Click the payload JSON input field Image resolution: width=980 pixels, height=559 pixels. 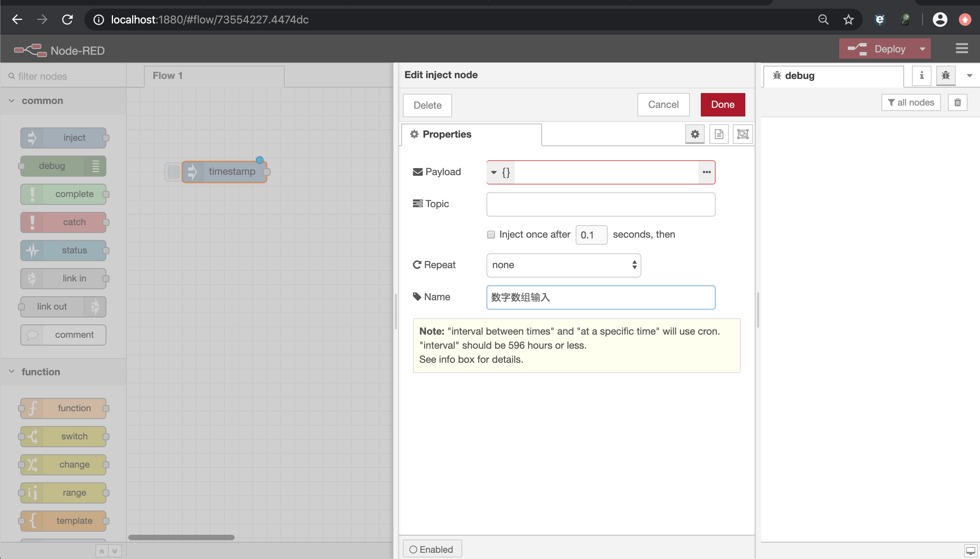tap(606, 172)
